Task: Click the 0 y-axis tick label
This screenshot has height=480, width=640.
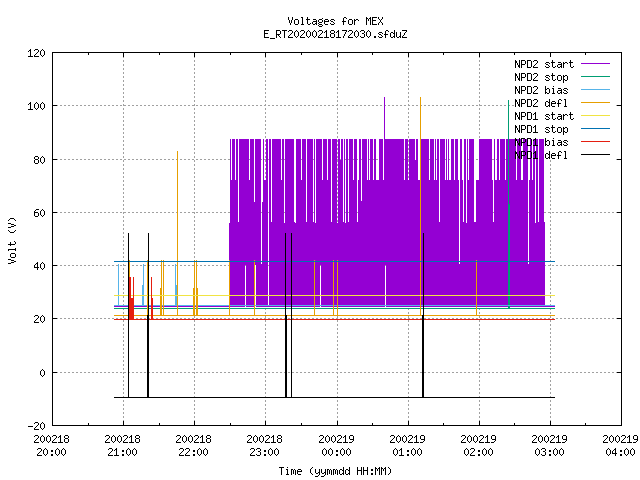Action: [42, 373]
